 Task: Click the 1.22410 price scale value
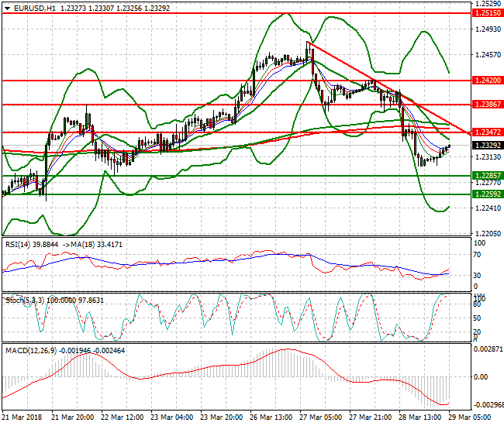(488, 208)
